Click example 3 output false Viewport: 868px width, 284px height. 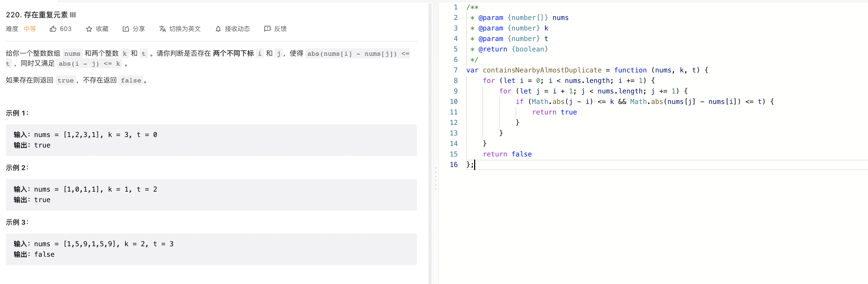(34, 255)
